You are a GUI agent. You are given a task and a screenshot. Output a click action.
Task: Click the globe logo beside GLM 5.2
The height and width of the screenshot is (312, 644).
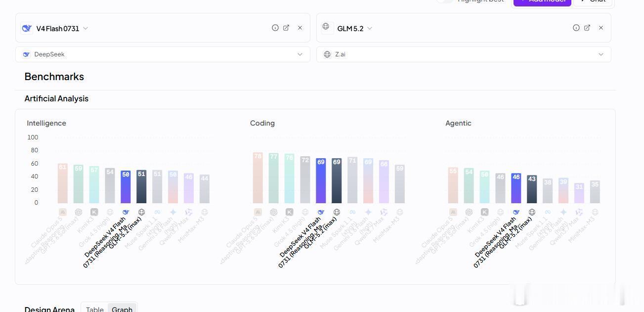326,26
